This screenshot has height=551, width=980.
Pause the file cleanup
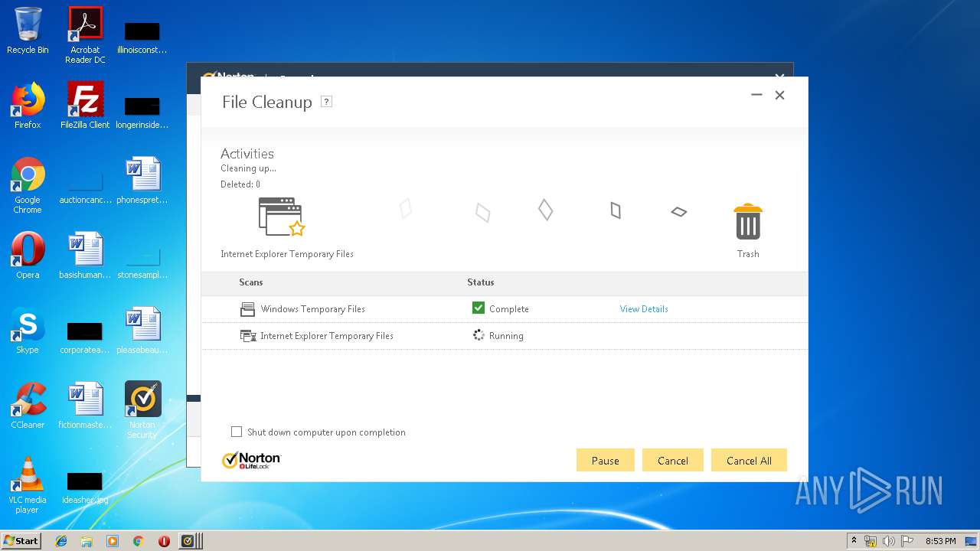605,460
